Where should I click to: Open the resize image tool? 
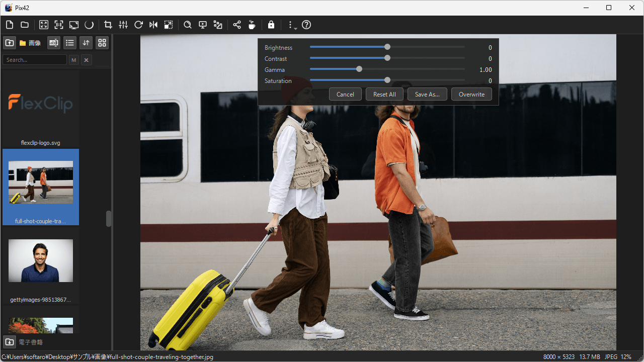point(169,25)
